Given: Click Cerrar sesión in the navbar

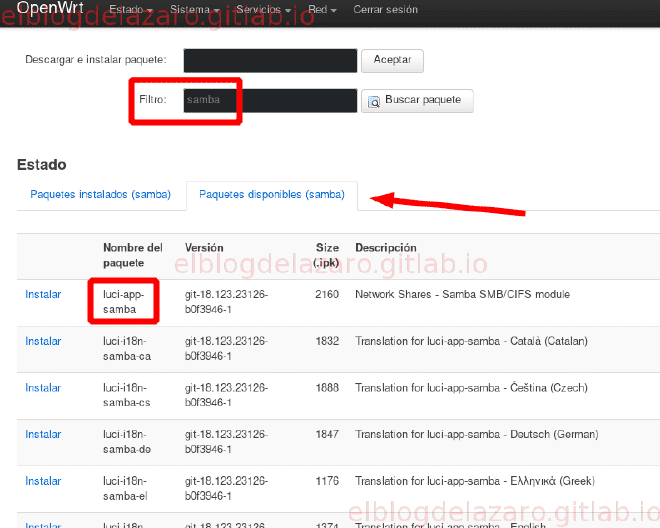Looking at the screenshot, I should (386, 9).
